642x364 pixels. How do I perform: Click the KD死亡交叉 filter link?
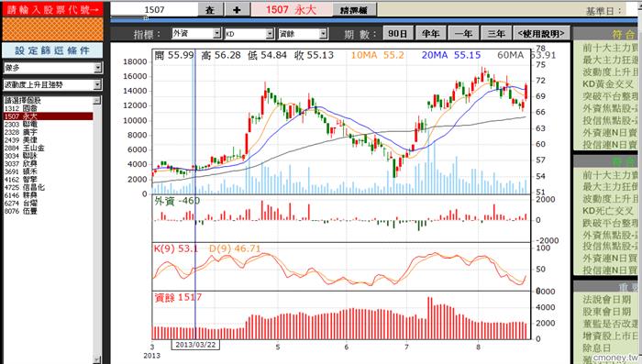607,211
